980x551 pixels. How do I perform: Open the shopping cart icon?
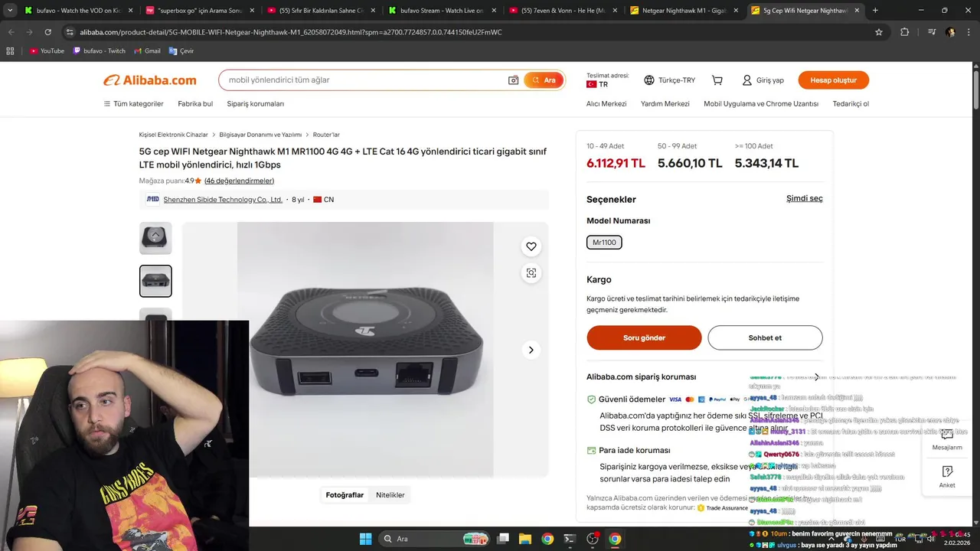point(717,80)
